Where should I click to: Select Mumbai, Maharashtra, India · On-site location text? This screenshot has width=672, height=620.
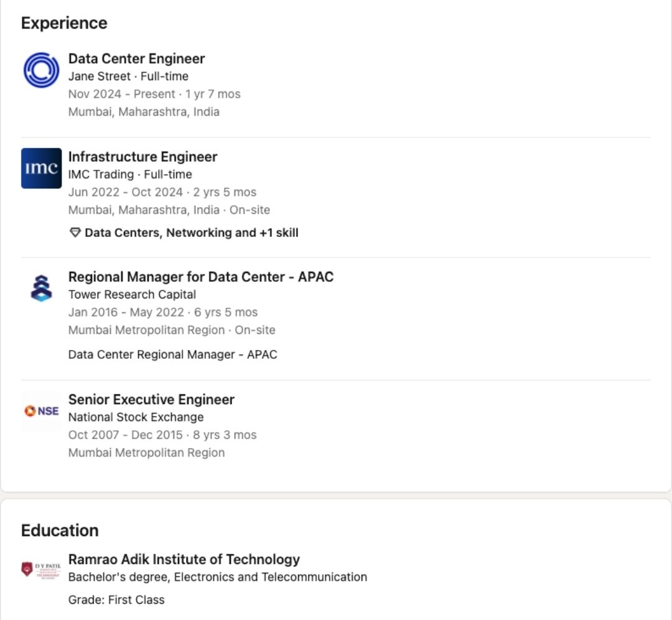[x=169, y=210]
